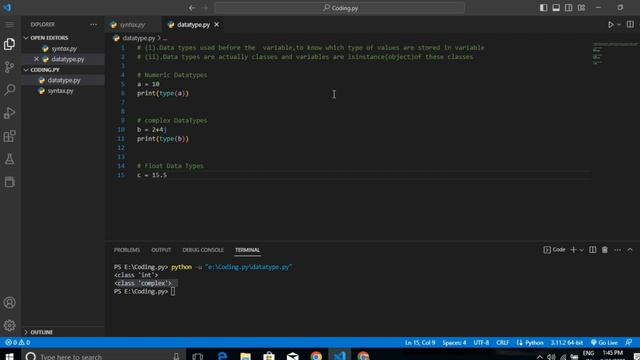Open syntax.py in CODING.PY folder

click(x=60, y=91)
